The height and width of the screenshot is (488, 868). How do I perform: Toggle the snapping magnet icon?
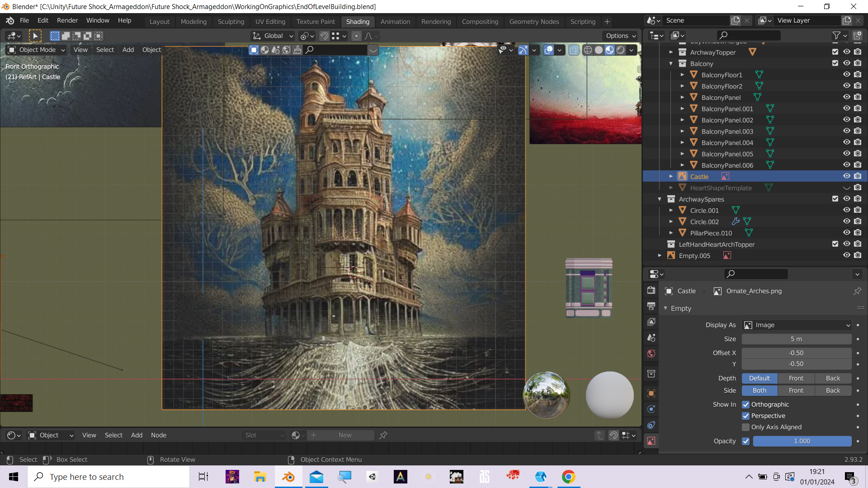click(x=324, y=36)
